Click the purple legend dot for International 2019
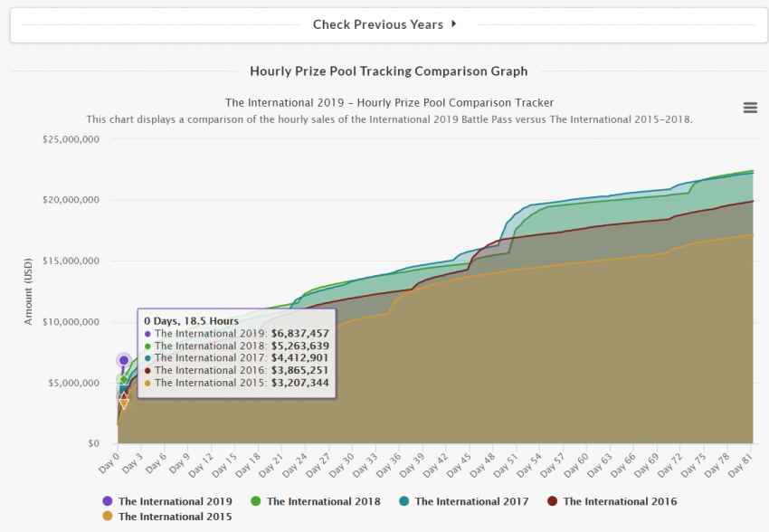This screenshot has width=769, height=532. pyautogui.click(x=108, y=501)
